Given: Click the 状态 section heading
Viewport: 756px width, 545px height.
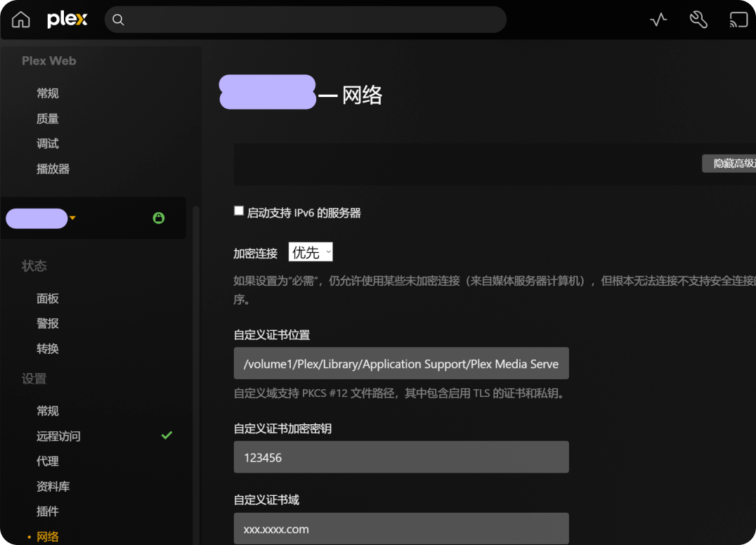Looking at the screenshot, I should (x=34, y=265).
